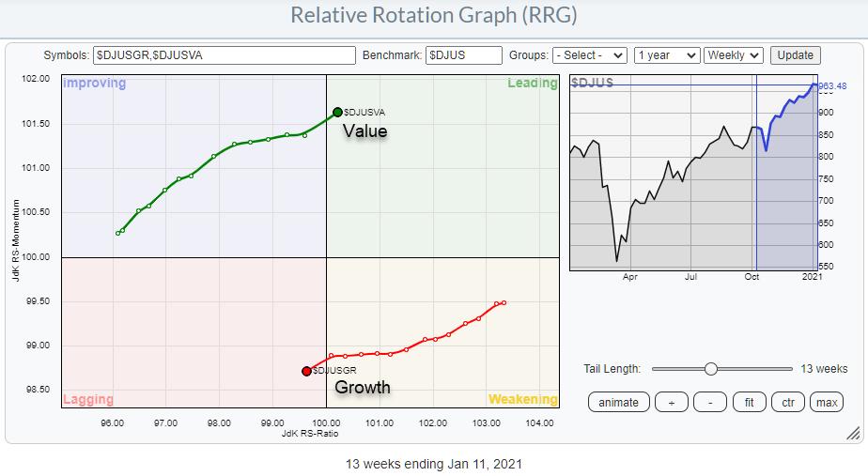This screenshot has width=868, height=476.
Task: Click the red $DJUSGR Growth head marker
Action: point(306,371)
